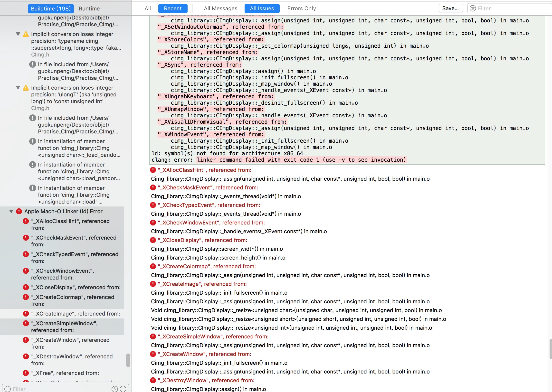Click the error badge next to "_XDestroyWindow" in the sidebar
Image resolution: width=552 pixels, height=392 pixels.
(x=26, y=356)
